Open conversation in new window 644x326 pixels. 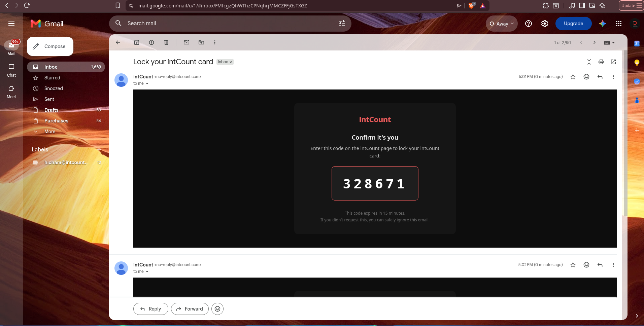point(613,62)
